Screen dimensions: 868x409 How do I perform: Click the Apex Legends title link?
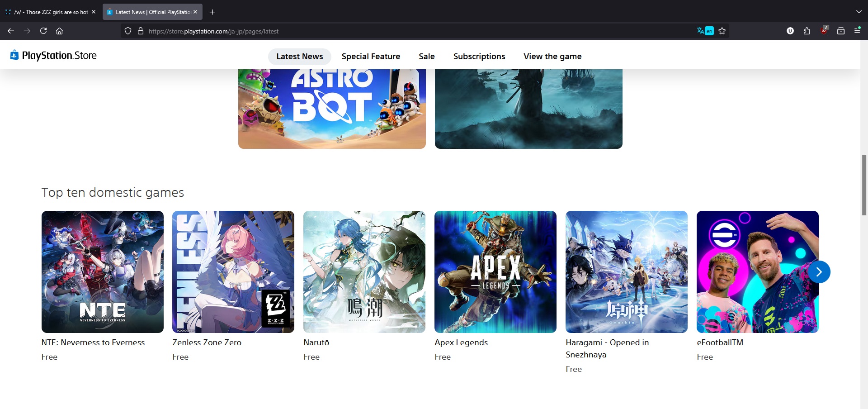pyautogui.click(x=461, y=342)
